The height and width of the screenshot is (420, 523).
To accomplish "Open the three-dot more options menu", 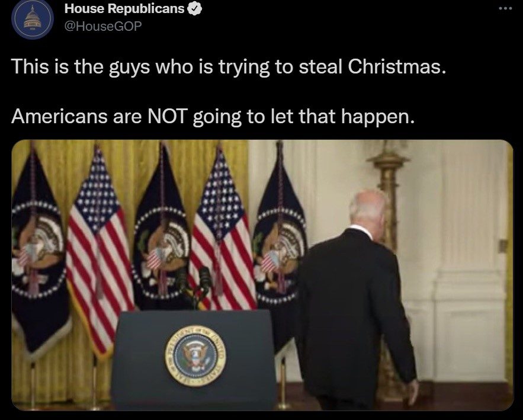I will [505, 9].
